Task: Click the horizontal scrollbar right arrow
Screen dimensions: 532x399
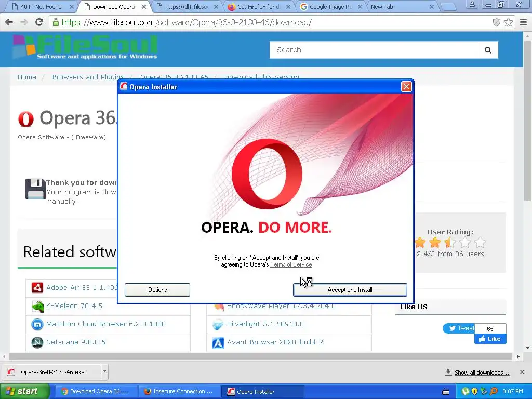Action: pos(518,356)
